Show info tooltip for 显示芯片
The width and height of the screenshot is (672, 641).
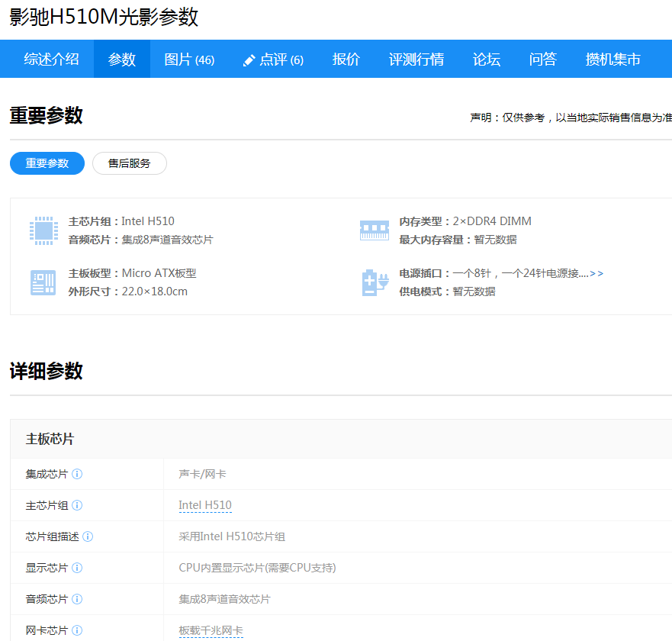tap(77, 568)
